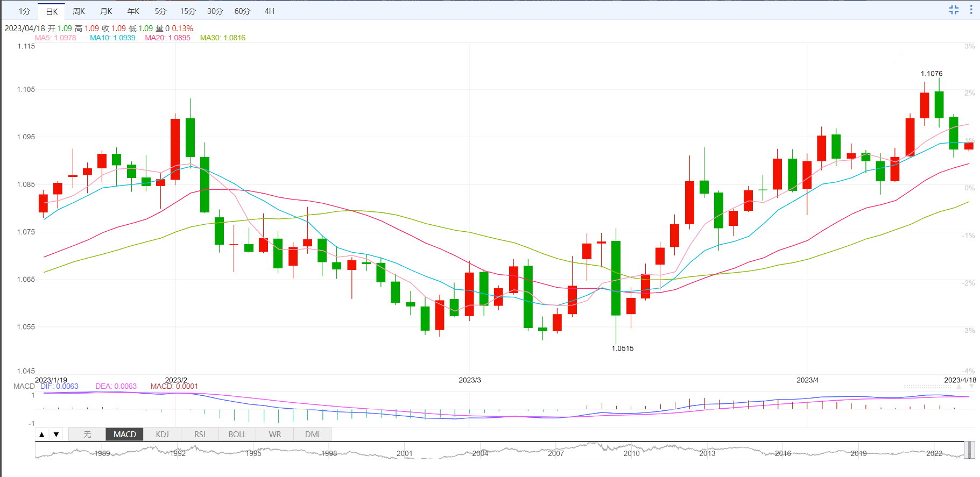Show the BOLL indicator
This screenshot has height=477, width=980.
click(x=237, y=435)
